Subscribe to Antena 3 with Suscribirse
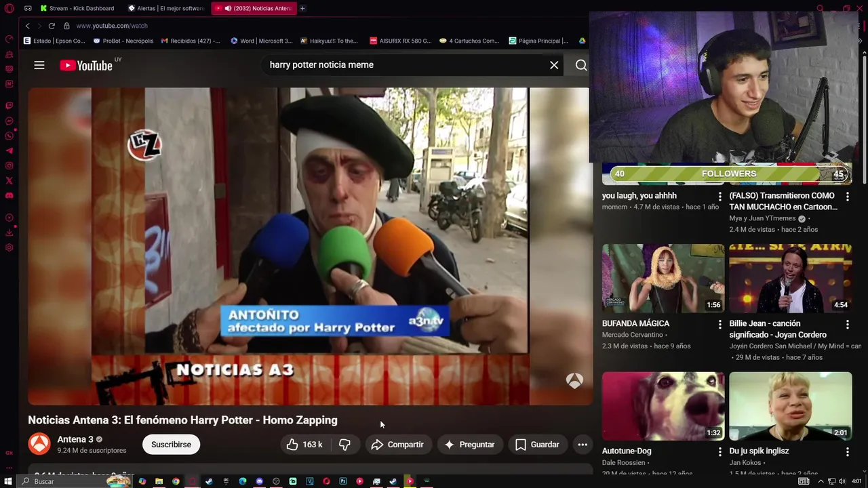This screenshot has height=488, width=868. point(171,445)
